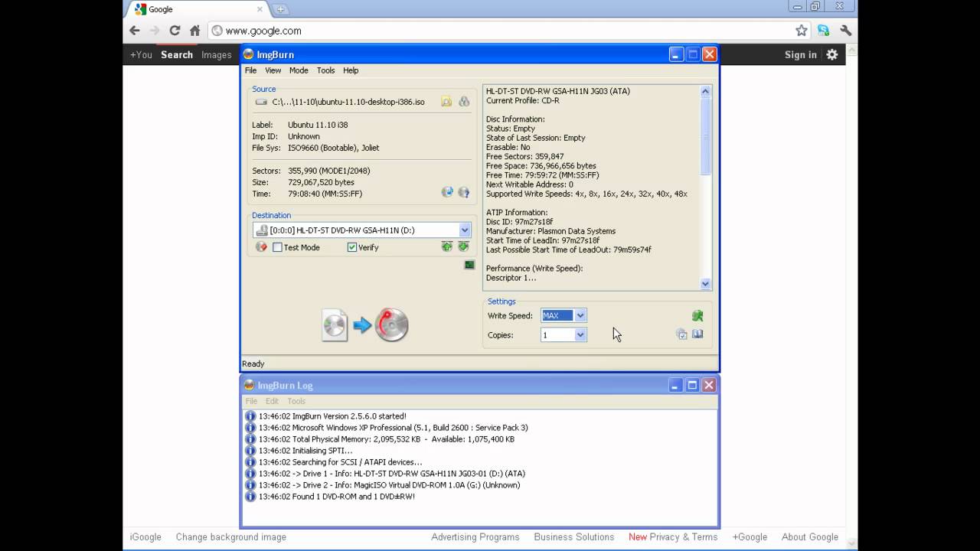Click the Ready status bar text
The width and height of the screenshot is (980, 551).
click(253, 364)
